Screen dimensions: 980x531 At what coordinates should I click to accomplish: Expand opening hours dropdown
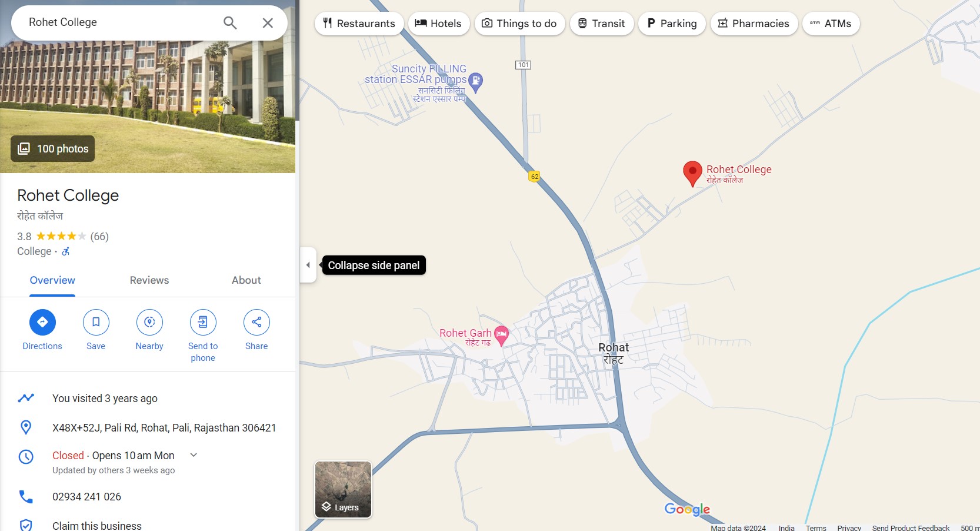point(194,455)
